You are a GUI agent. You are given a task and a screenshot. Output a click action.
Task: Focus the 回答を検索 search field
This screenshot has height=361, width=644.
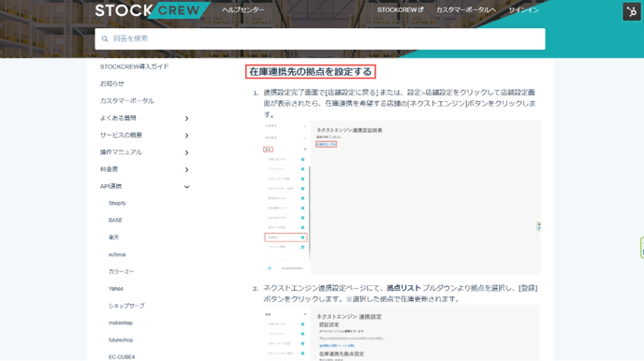point(320,39)
